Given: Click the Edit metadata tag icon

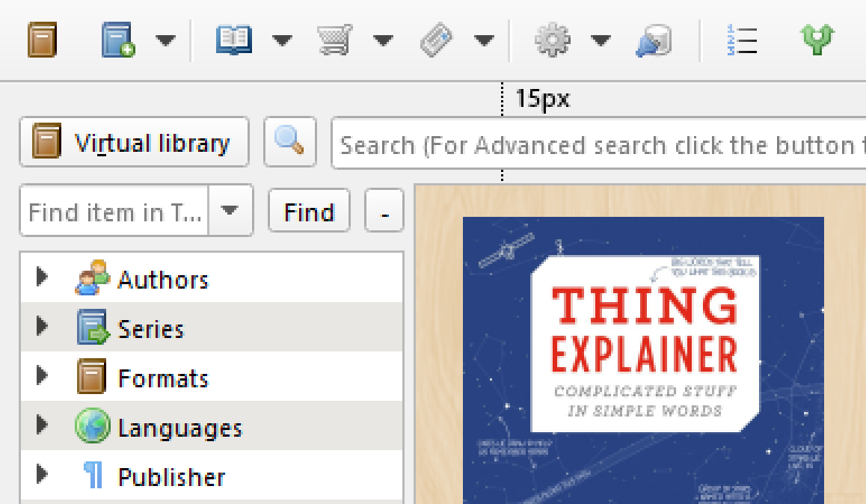Looking at the screenshot, I should tap(436, 40).
